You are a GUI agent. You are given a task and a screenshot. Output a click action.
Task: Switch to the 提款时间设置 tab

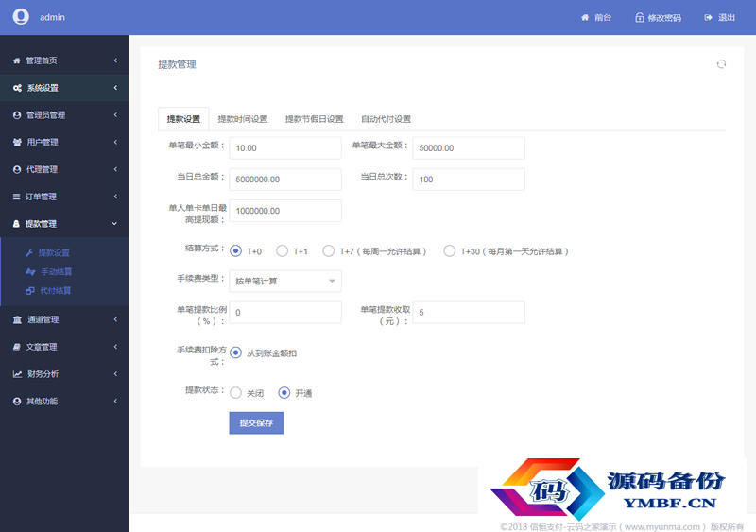pyautogui.click(x=243, y=119)
